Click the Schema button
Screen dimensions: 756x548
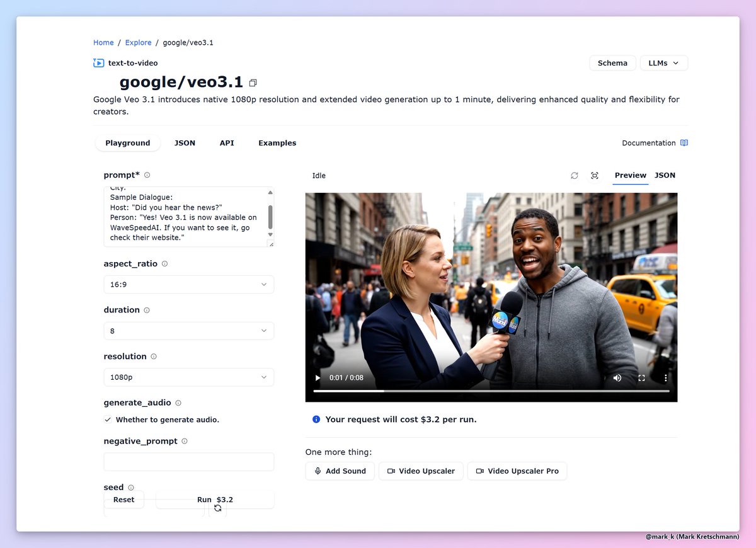click(612, 63)
